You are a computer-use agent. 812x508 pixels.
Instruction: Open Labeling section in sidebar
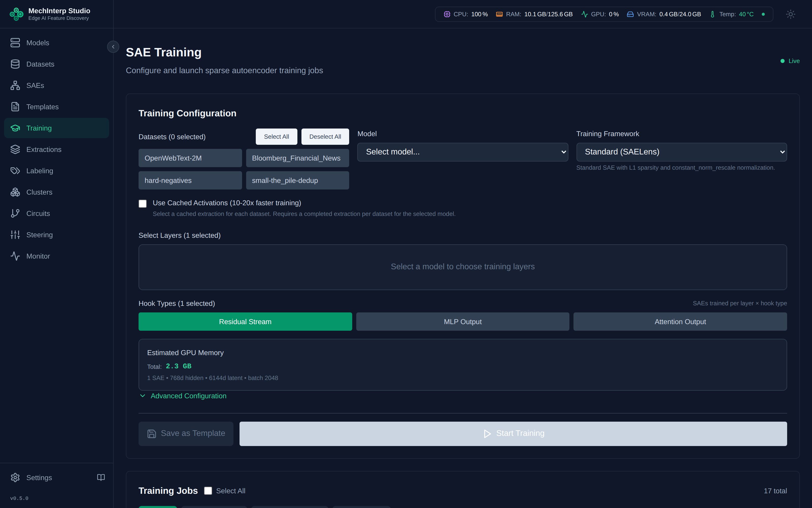[x=56, y=171]
